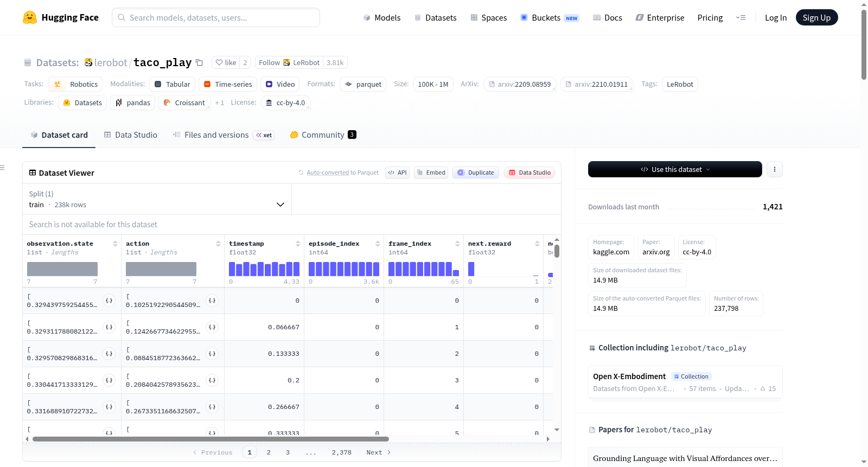This screenshot has height=467, width=868.
Task: Open the Files and versions tab
Action: point(224,135)
